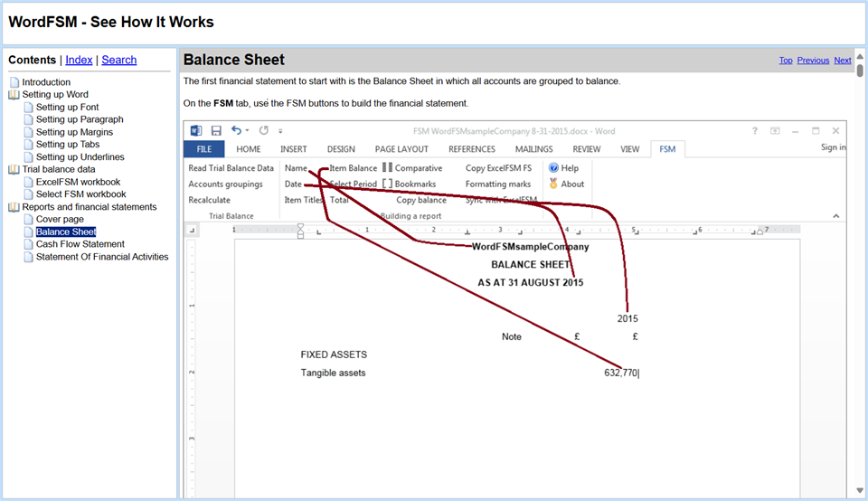Click the Setting up Word book icon
Viewport: 868px width, 501px height.
14,95
